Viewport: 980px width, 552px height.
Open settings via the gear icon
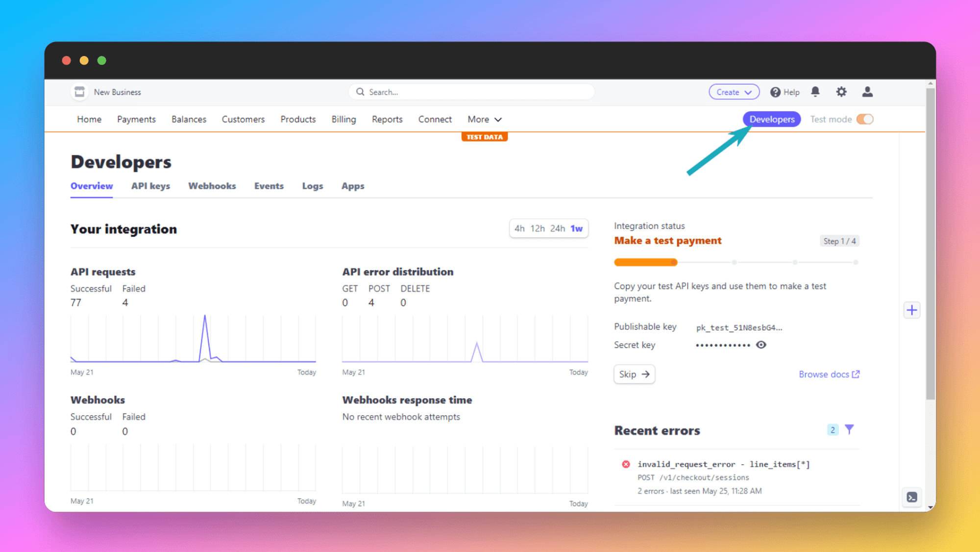841,92
